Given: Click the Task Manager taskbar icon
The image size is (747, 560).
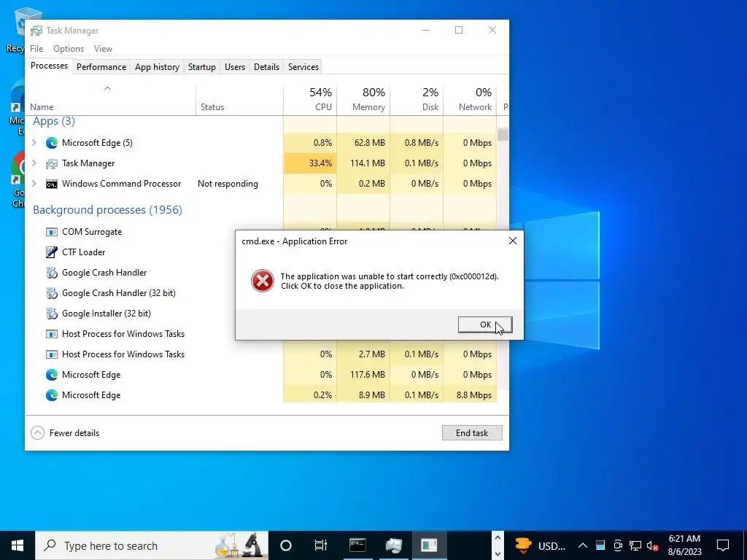Looking at the screenshot, I should [x=393, y=545].
